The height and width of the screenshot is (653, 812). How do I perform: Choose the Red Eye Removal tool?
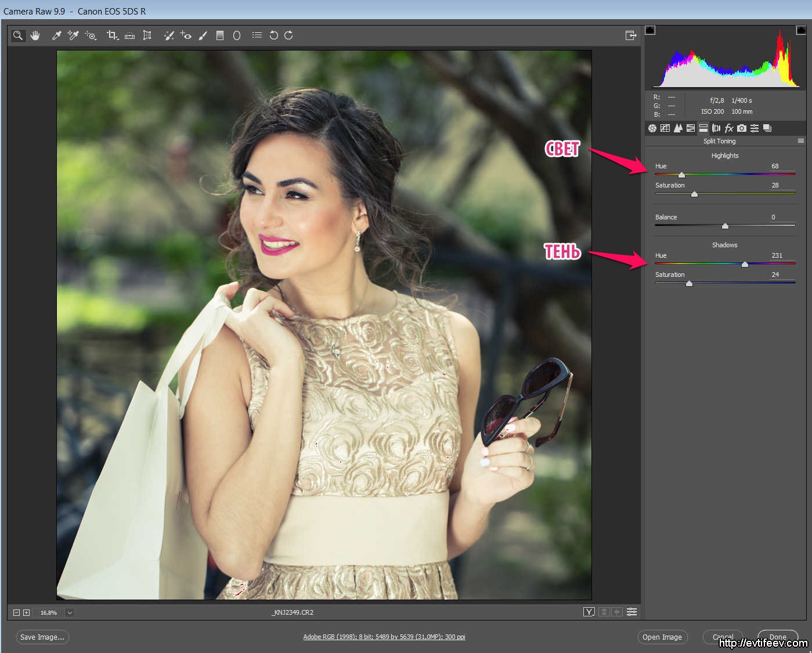[185, 35]
